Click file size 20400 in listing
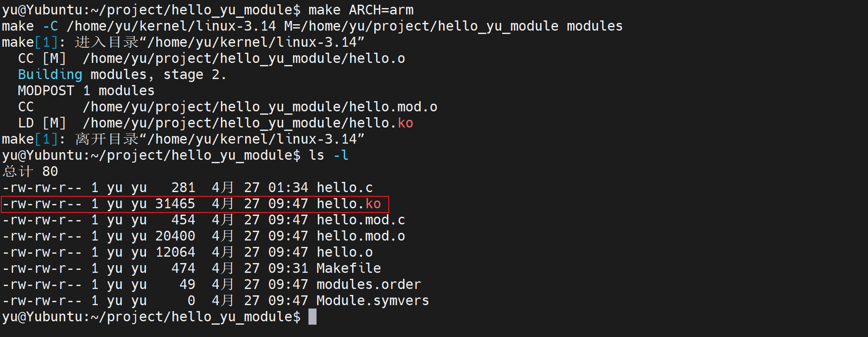The width and height of the screenshot is (868, 337). click(x=175, y=236)
